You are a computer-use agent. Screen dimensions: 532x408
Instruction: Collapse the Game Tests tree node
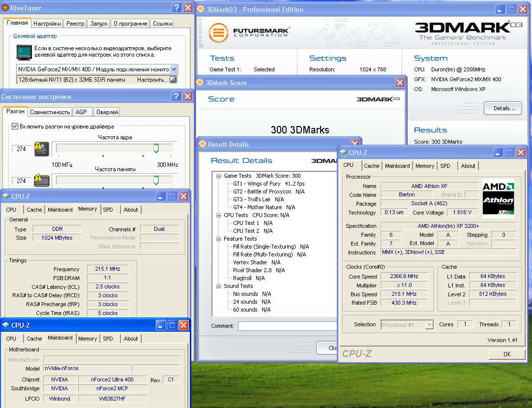point(218,176)
